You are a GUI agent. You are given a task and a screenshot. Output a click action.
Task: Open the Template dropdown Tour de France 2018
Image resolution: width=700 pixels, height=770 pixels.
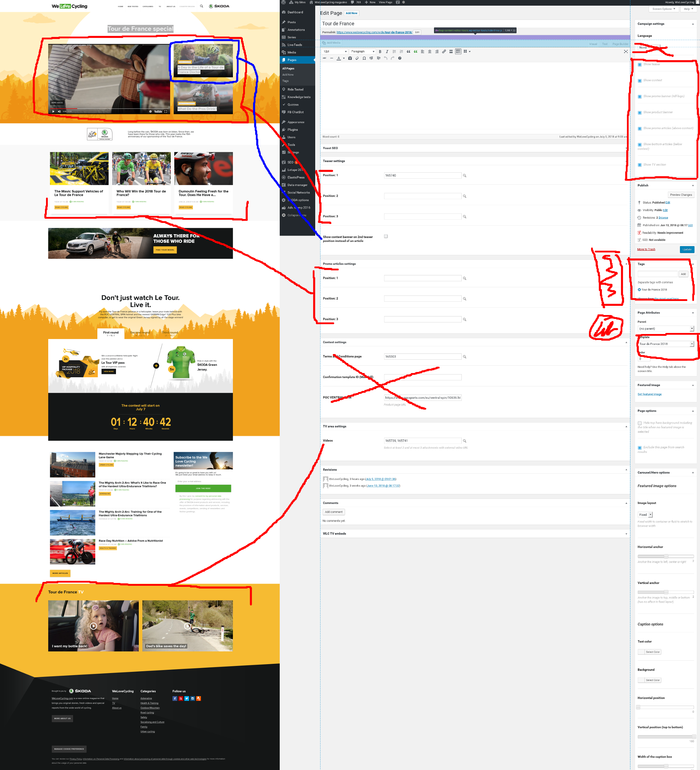tap(666, 344)
